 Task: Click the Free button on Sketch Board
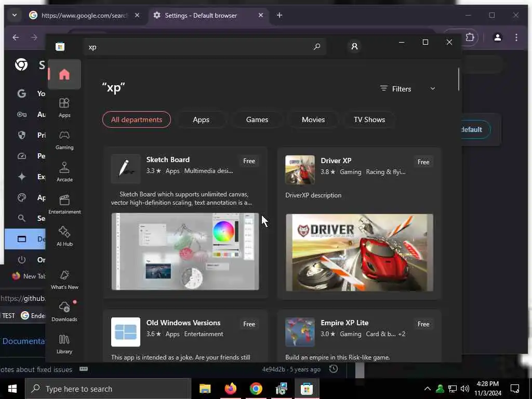click(x=249, y=161)
